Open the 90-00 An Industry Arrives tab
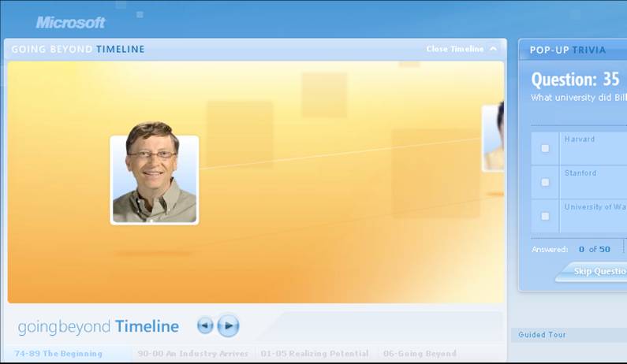Viewport: 627px width, 364px height. pyautogui.click(x=192, y=354)
